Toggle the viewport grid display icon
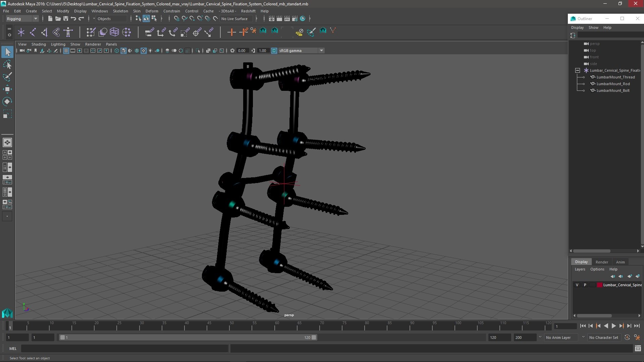The image size is (644, 362). [66, 51]
